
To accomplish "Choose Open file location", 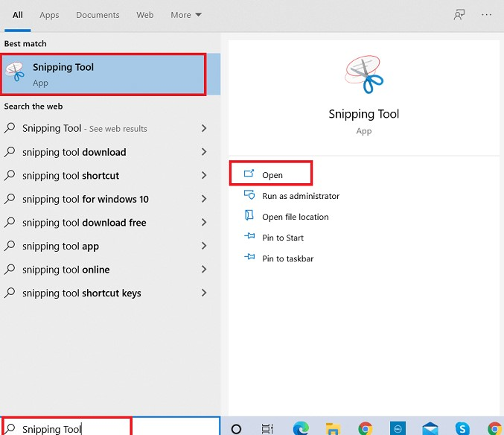I will 286,217.
